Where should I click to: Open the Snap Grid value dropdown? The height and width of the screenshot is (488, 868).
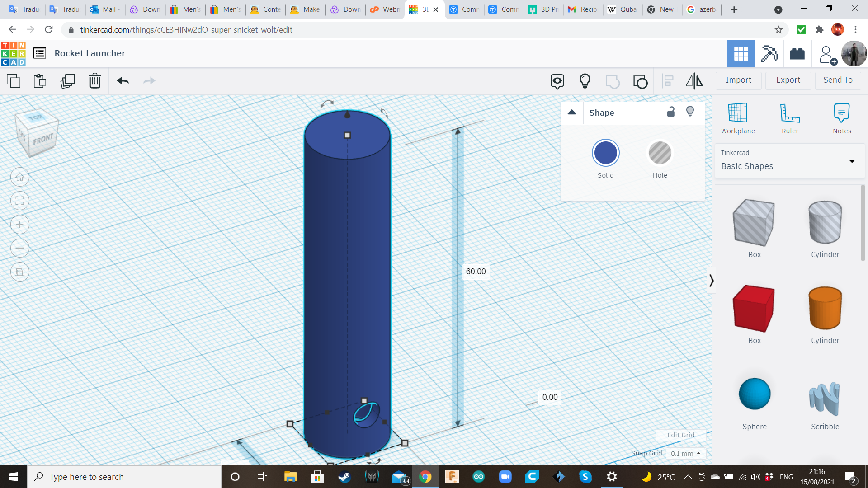686,453
